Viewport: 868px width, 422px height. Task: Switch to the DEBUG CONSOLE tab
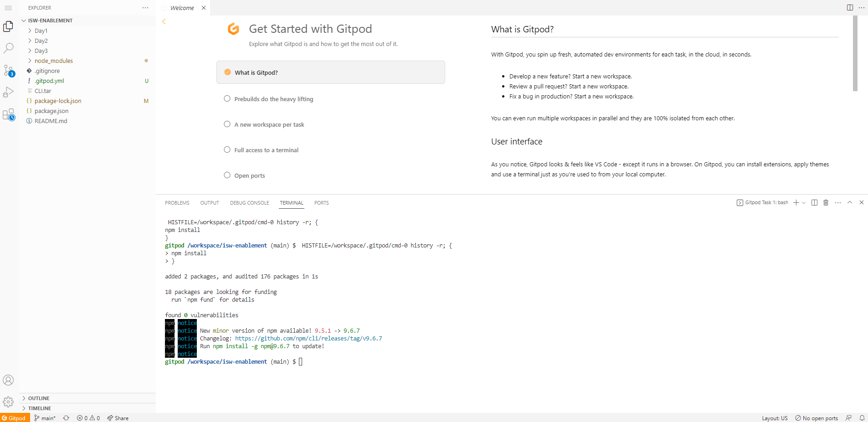(249, 203)
